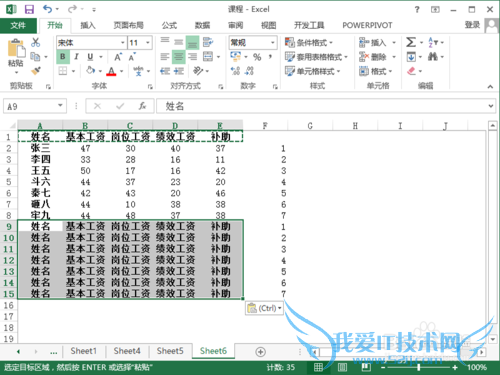Decrease indent icon

165,71
